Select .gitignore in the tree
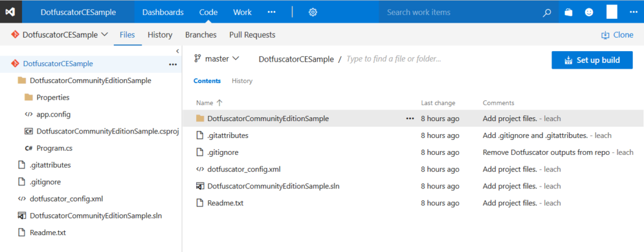Screen dimensions: 644x252 click(x=45, y=182)
